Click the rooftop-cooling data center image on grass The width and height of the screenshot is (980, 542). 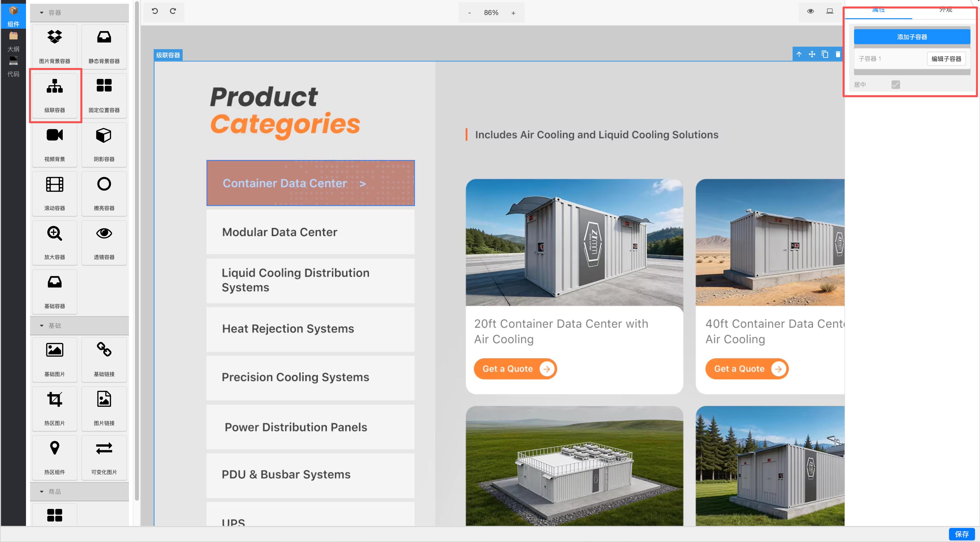(x=574, y=466)
